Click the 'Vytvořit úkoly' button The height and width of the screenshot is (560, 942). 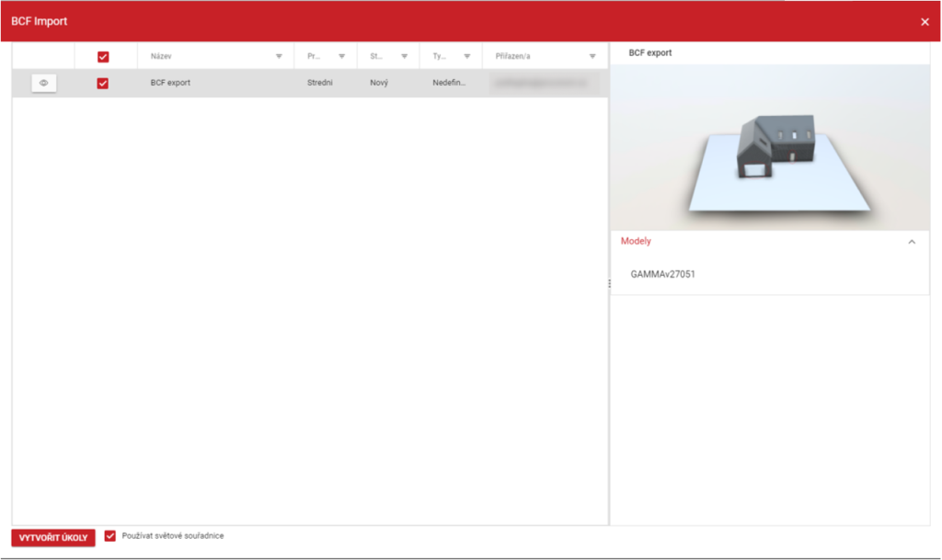point(53,538)
